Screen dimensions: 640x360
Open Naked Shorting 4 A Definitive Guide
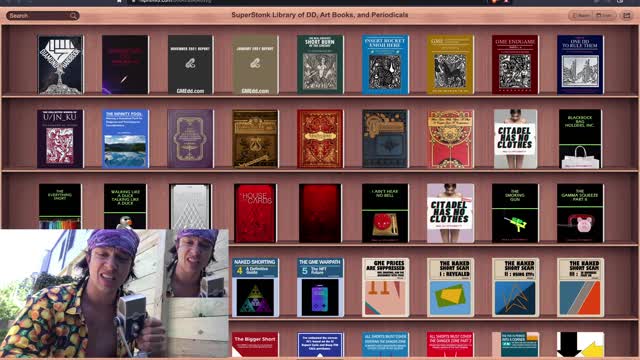pyautogui.click(x=255, y=287)
